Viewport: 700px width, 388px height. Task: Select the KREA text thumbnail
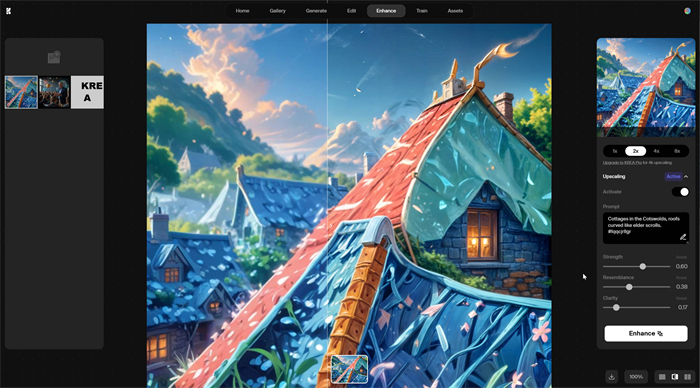click(87, 92)
